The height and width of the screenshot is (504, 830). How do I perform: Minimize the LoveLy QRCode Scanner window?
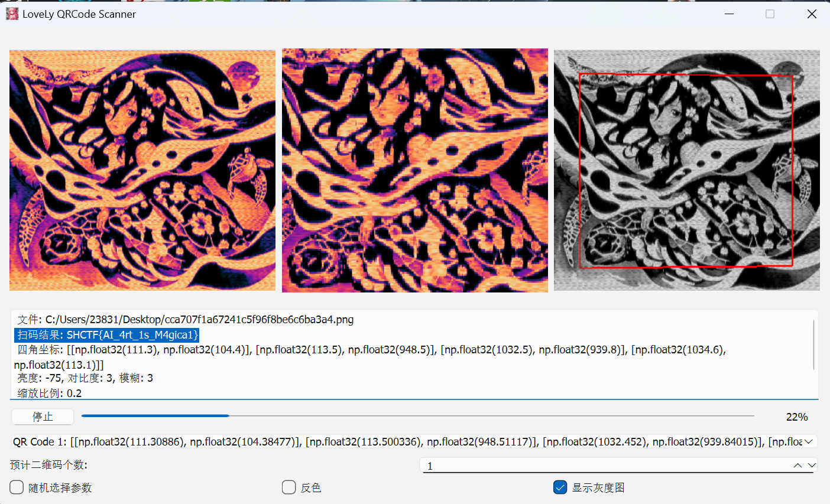pyautogui.click(x=728, y=14)
